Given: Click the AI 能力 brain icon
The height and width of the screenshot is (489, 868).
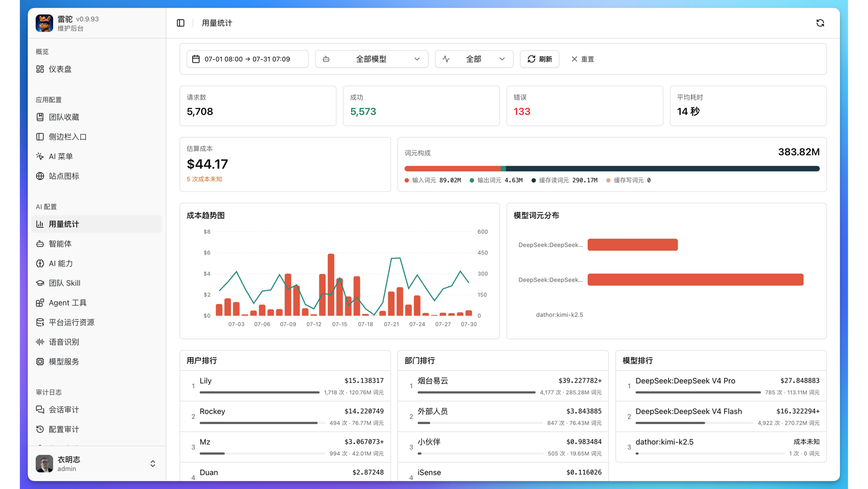Looking at the screenshot, I should click(40, 263).
